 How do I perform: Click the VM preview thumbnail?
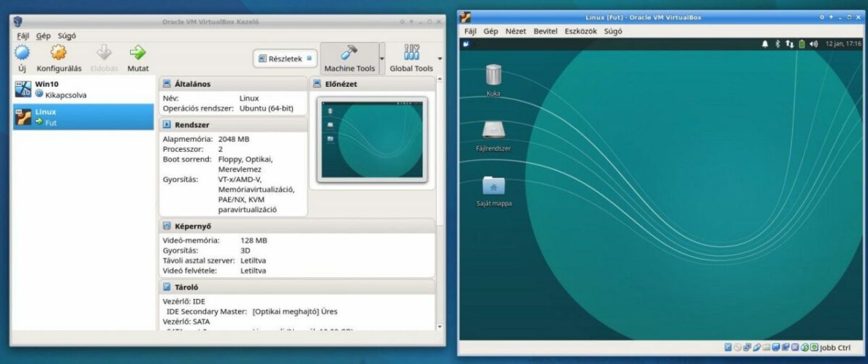point(372,140)
